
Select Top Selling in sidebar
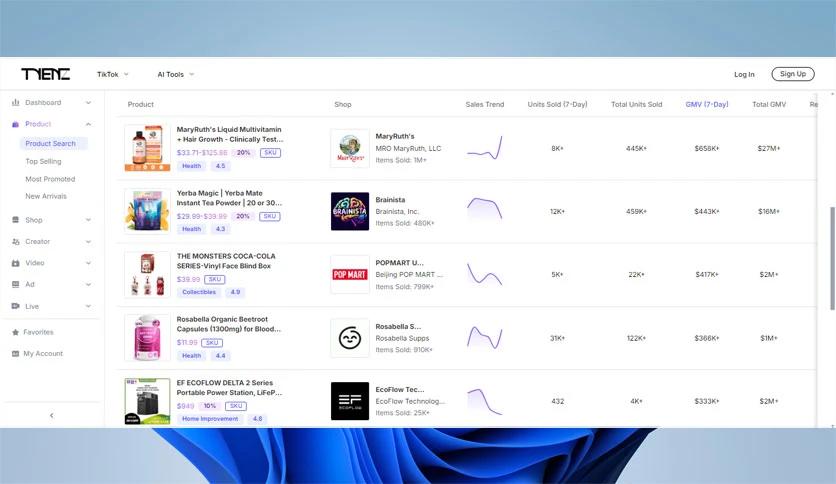[x=43, y=161]
